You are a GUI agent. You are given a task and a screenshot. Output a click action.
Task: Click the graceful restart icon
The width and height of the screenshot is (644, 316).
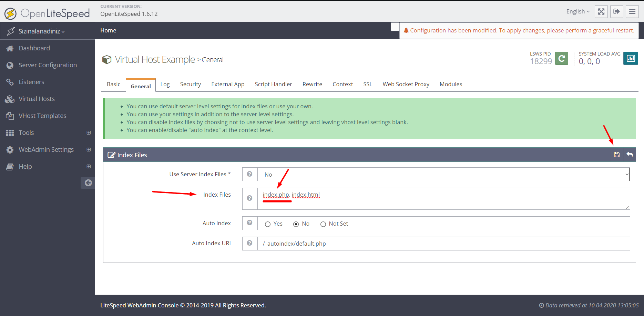[562, 58]
